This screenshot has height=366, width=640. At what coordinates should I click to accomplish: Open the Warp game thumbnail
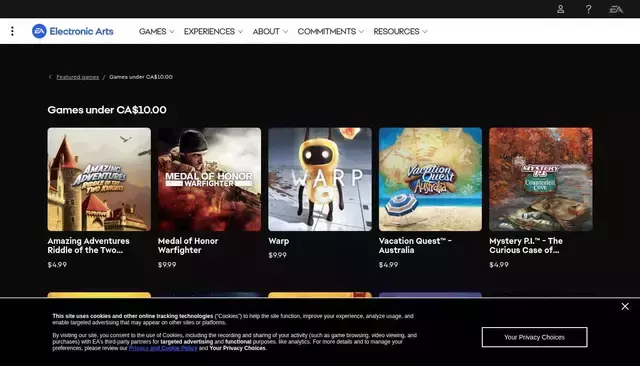click(x=320, y=179)
